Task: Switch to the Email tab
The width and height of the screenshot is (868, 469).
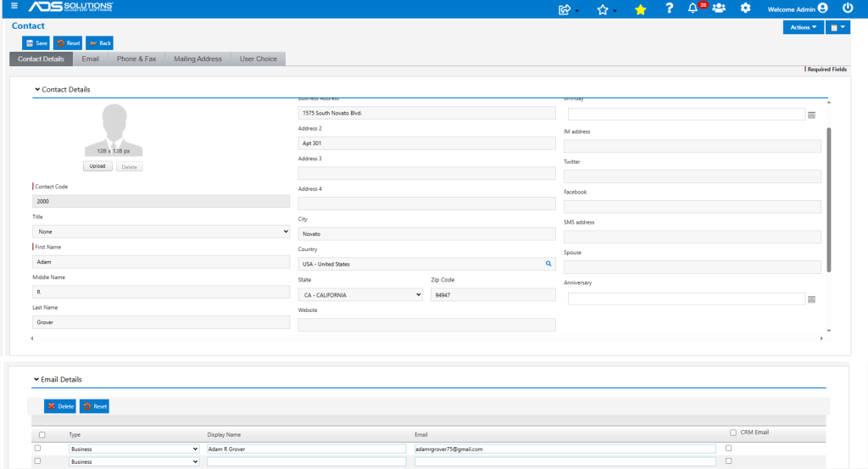Action: click(90, 59)
